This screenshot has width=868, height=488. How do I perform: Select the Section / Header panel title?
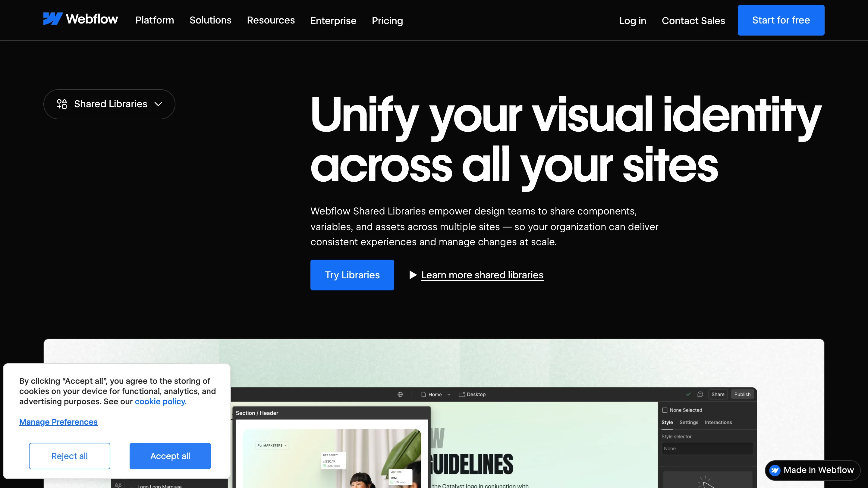pyautogui.click(x=257, y=413)
